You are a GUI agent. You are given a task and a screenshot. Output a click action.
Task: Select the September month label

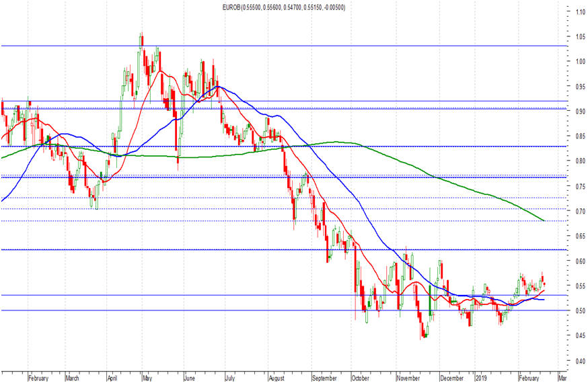pyautogui.click(x=324, y=378)
